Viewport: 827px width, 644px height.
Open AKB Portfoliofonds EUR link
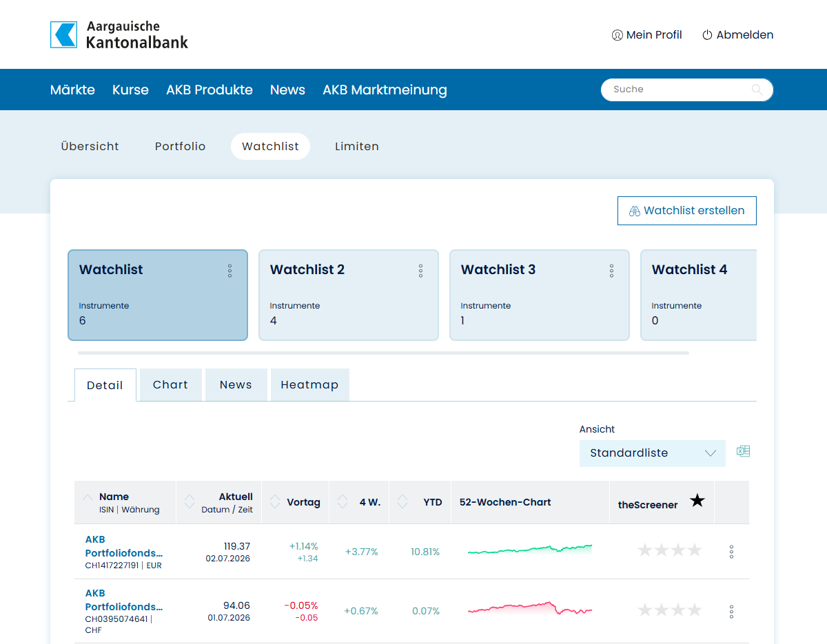click(124, 546)
